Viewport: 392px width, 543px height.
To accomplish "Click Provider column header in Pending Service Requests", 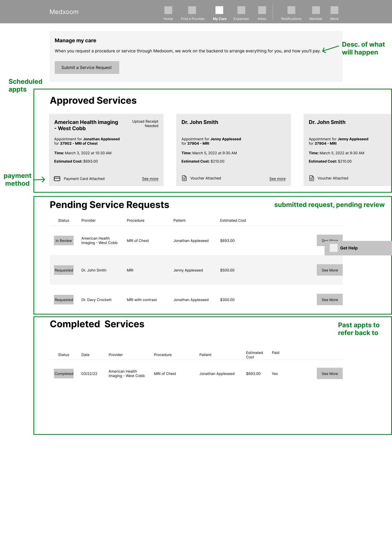I will (89, 220).
